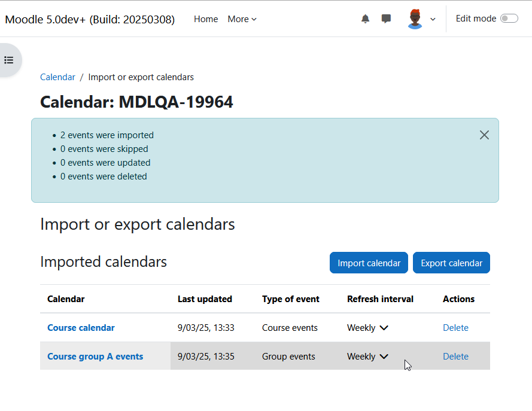This screenshot has height=411, width=532.
Task: Dismiss the import results notification
Action: pos(484,135)
